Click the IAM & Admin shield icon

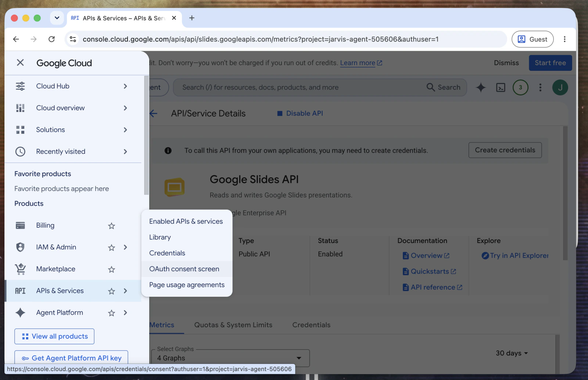point(20,247)
